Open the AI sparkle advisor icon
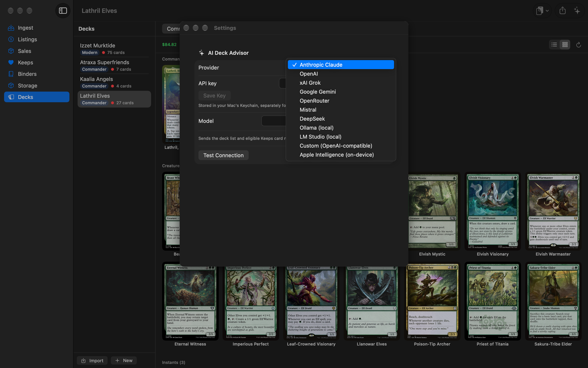The width and height of the screenshot is (588, 368). tap(577, 11)
